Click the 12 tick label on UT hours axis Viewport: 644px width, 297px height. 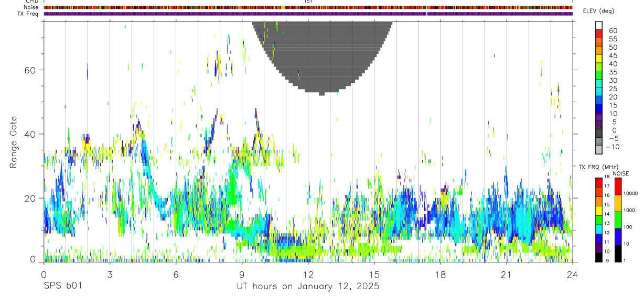coord(308,274)
